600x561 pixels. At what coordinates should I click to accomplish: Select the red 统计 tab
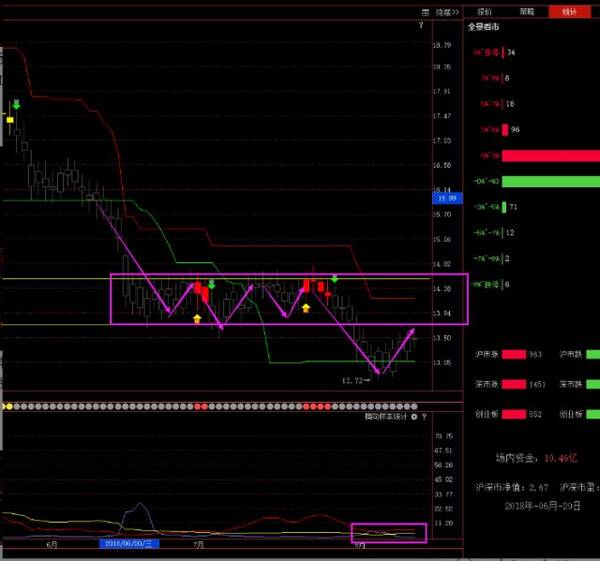click(x=569, y=12)
